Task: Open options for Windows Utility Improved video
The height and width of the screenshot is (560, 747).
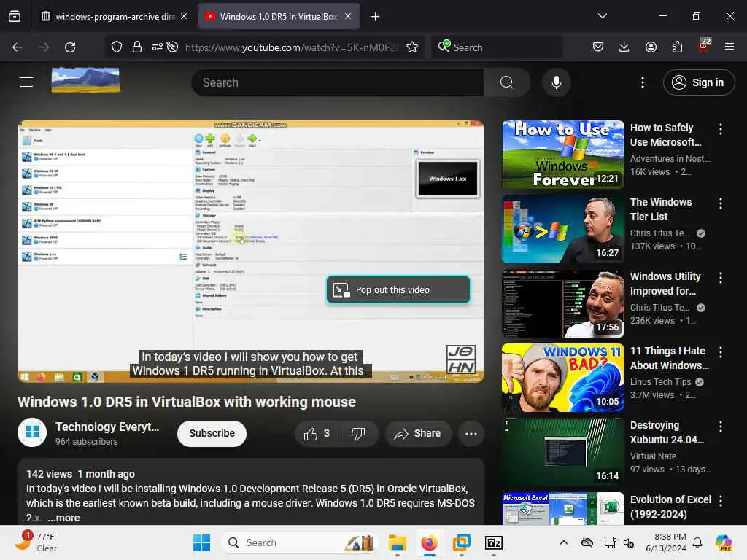Action: 720,278
